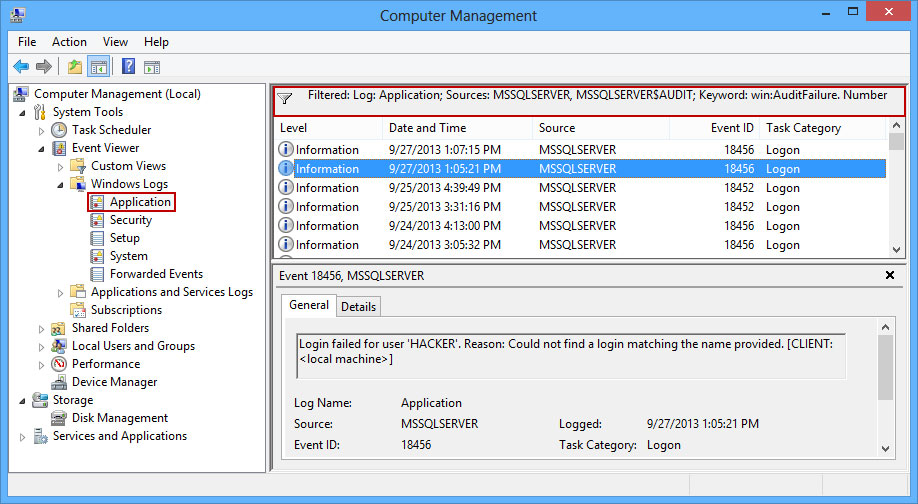Click the filter funnel icon
Image resolution: width=918 pixels, height=504 pixels.
(285, 98)
